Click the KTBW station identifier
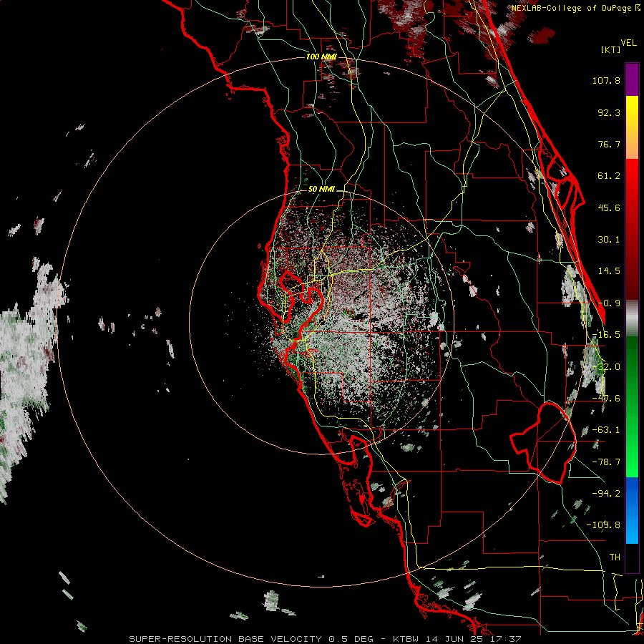 406,639
